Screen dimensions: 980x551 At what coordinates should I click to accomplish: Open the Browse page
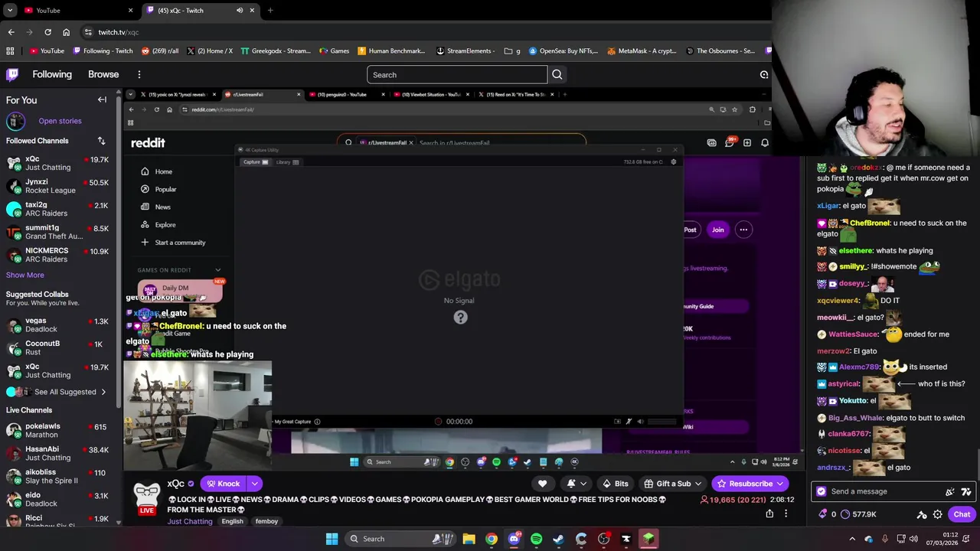click(x=103, y=74)
